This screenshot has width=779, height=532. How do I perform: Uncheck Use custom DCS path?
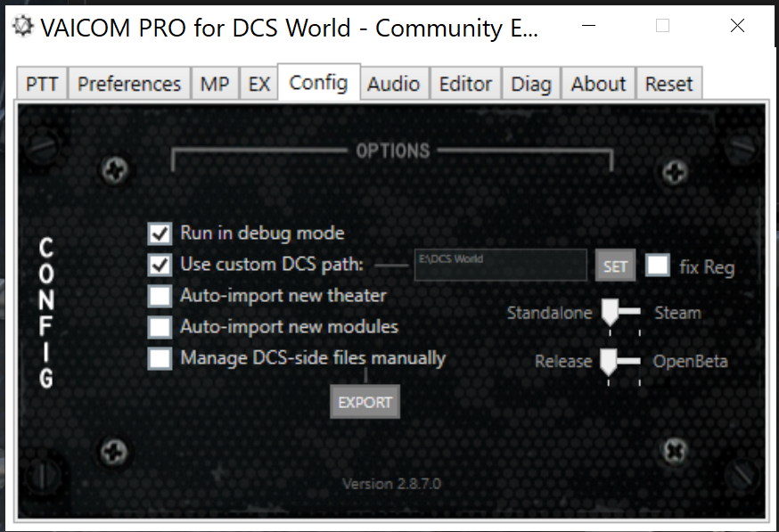(160, 265)
